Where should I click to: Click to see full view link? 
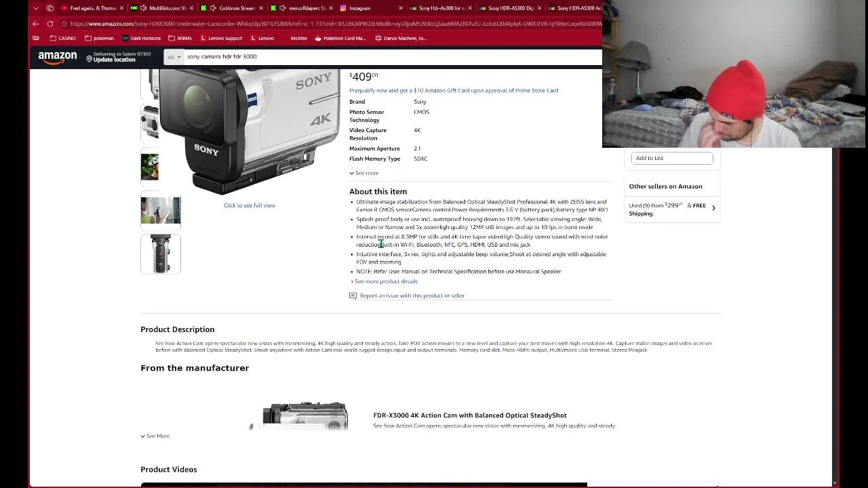pyautogui.click(x=250, y=205)
